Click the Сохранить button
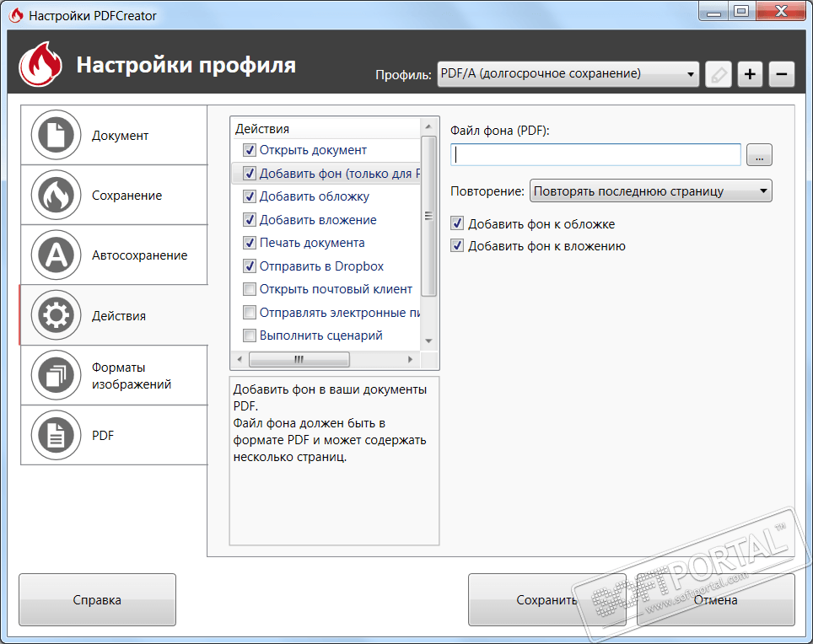The height and width of the screenshot is (644, 813). point(547,600)
